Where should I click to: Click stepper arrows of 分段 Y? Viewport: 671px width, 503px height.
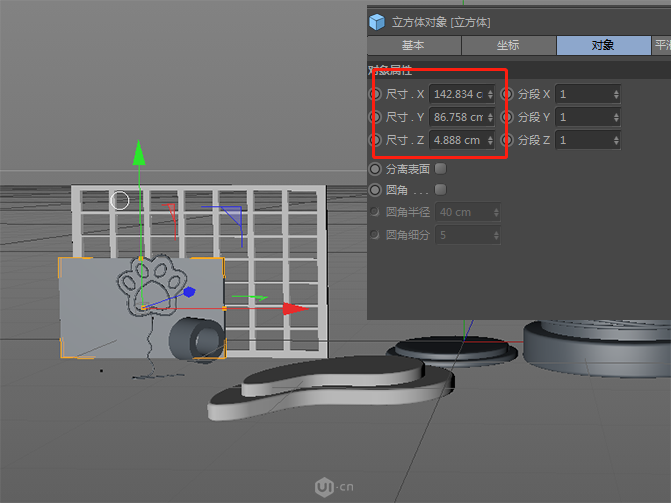[x=616, y=117]
